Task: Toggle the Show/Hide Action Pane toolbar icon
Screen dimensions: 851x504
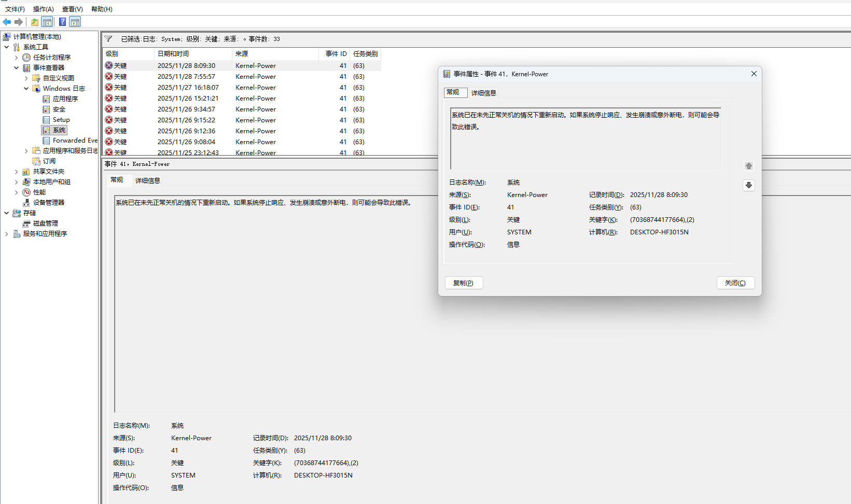Action: (75, 22)
